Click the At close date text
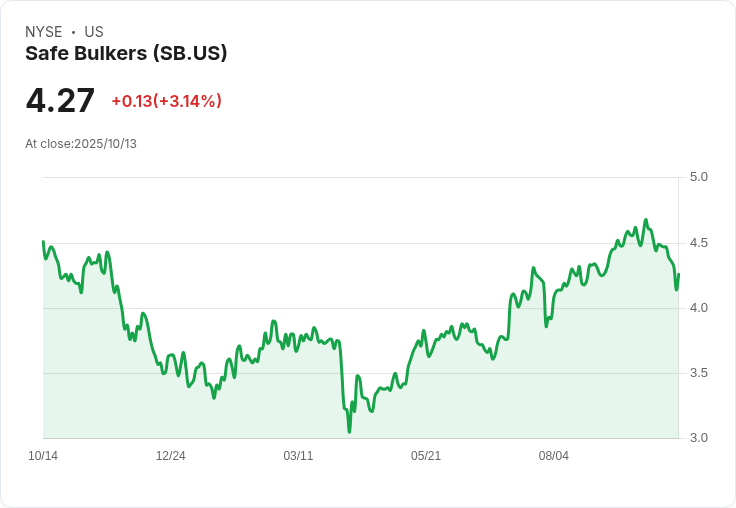This screenshot has height=508, width=736. point(81,144)
